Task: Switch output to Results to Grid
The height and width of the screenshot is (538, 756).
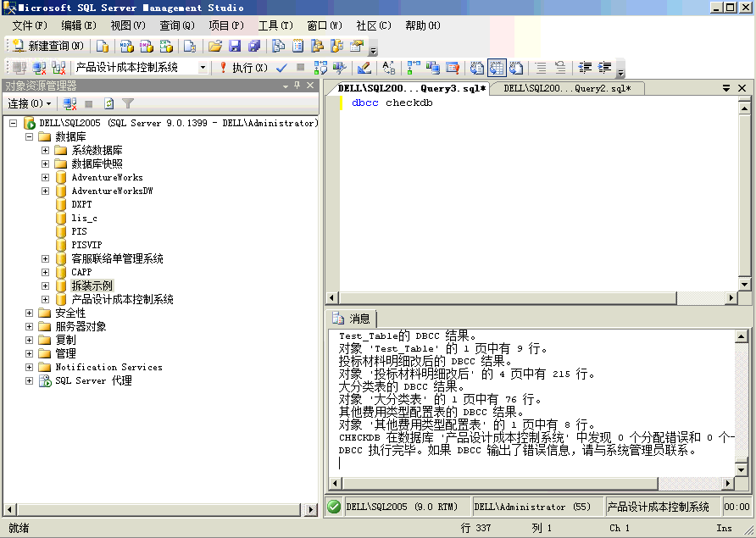Action: (497, 68)
